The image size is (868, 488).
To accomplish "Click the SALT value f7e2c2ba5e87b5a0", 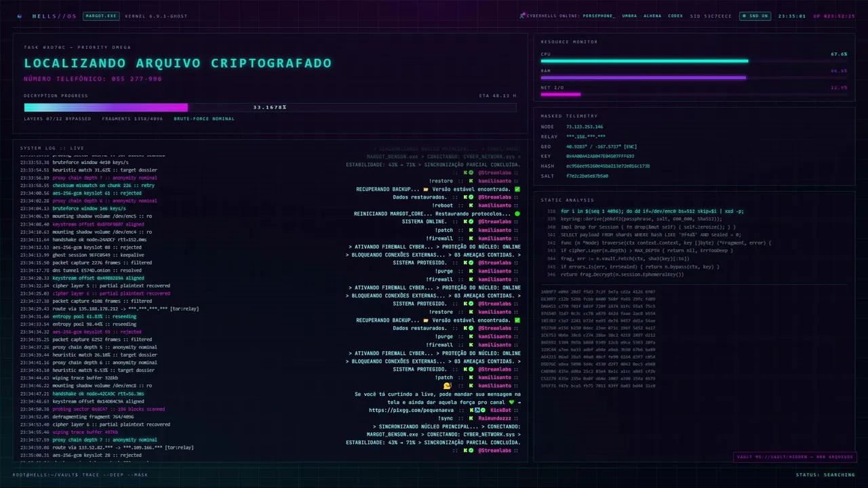I will pos(587,176).
